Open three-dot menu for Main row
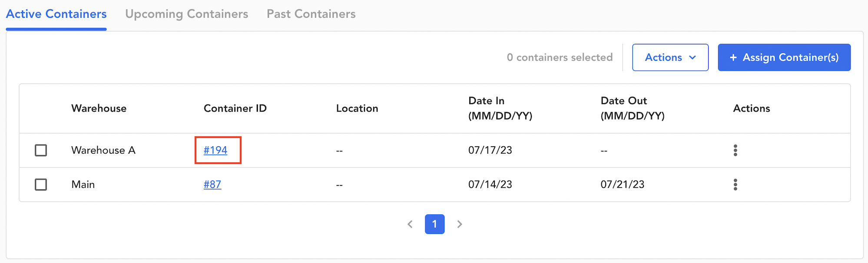The image size is (868, 263). point(735,184)
